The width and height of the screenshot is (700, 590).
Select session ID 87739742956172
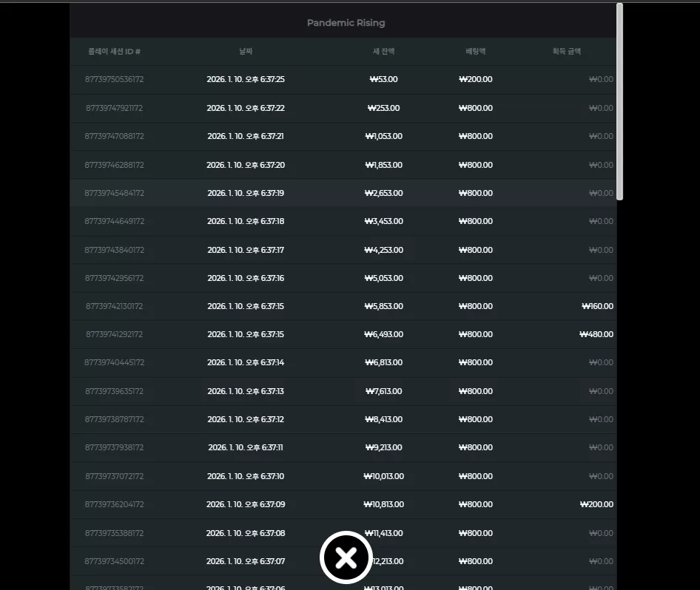[x=114, y=278]
